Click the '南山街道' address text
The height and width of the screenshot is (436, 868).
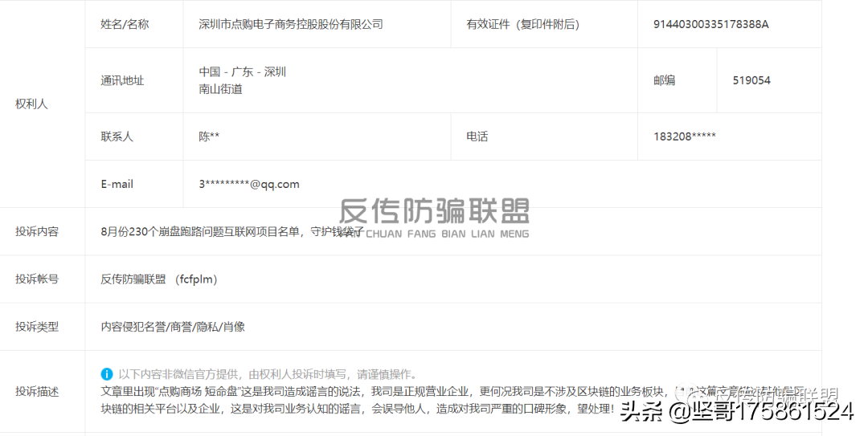click(220, 89)
